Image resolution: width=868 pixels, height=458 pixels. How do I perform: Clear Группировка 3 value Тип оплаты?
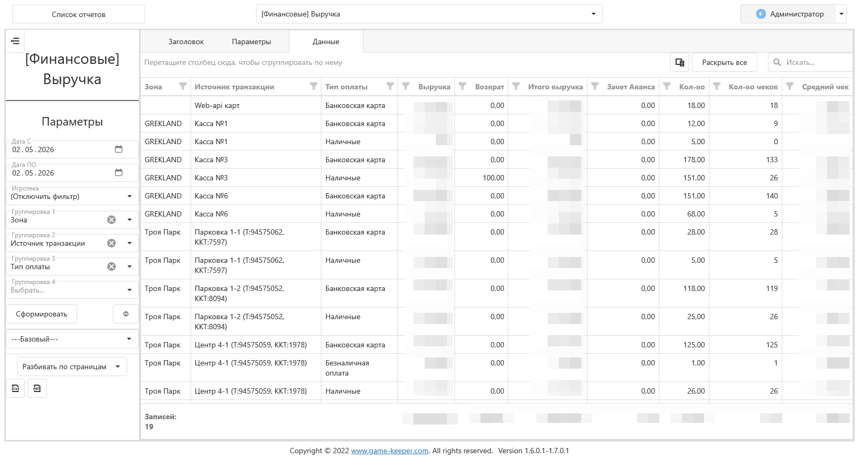111,267
